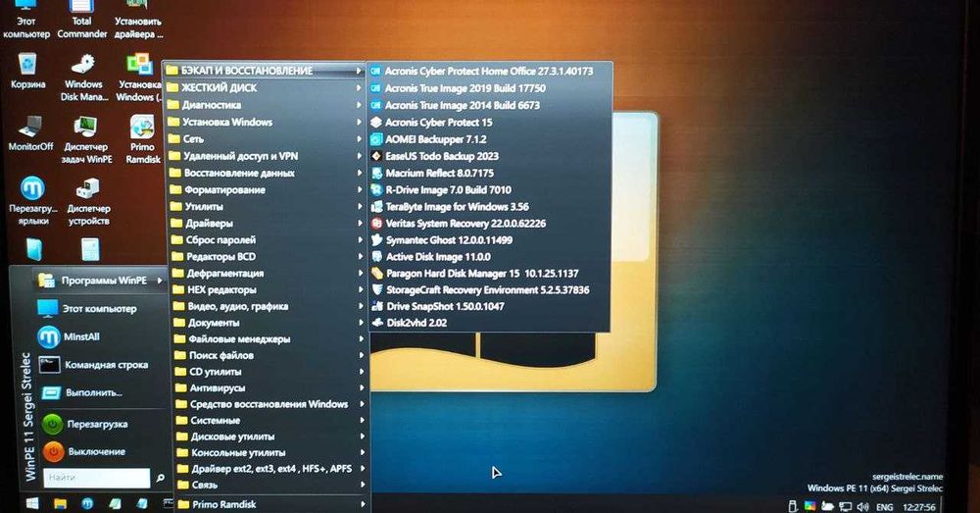Image resolution: width=980 pixels, height=513 pixels.
Task: Launch Veritas System Recovery 22.0.0.62226
Action: 489,224
